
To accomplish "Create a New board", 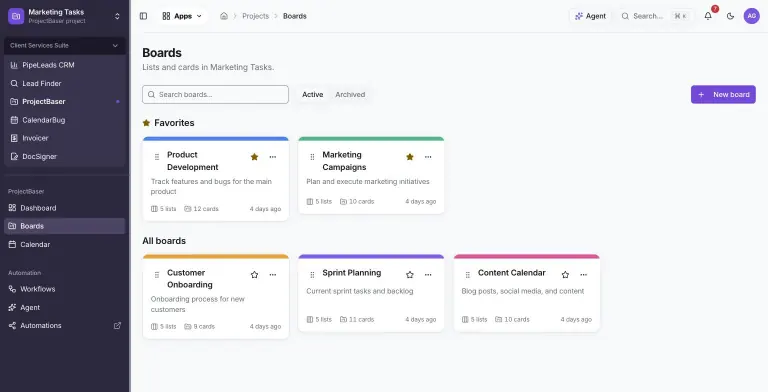I will click(x=723, y=95).
